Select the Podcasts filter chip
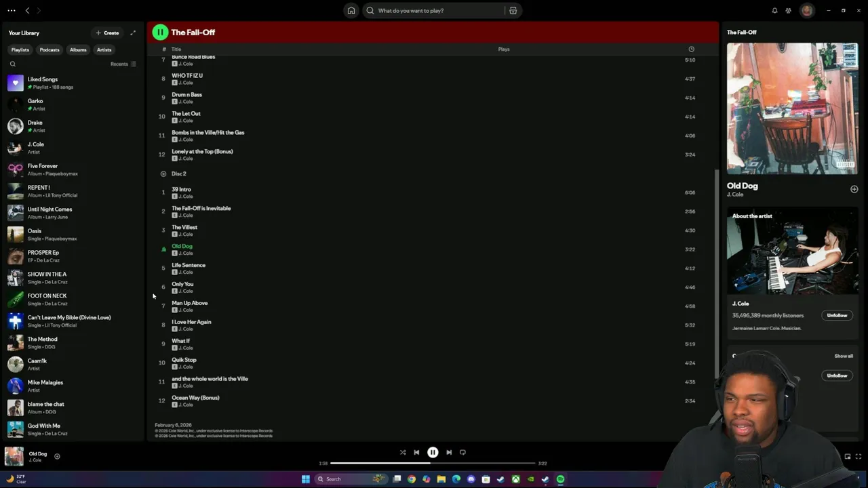 [x=49, y=49]
